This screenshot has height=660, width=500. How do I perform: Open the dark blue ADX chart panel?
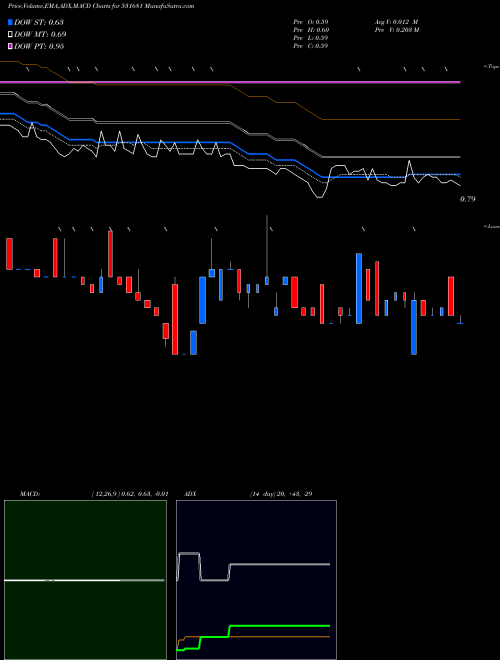[256, 580]
